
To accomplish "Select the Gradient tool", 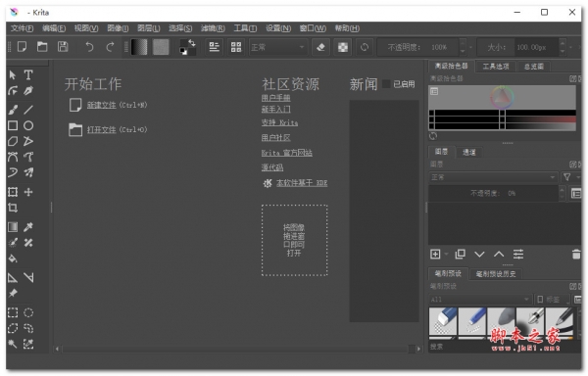I will coord(13,227).
